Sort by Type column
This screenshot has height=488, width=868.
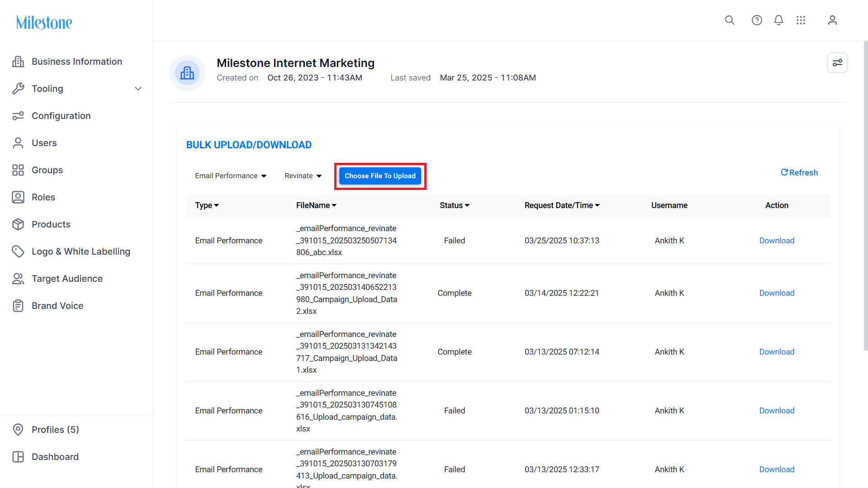[x=207, y=205]
